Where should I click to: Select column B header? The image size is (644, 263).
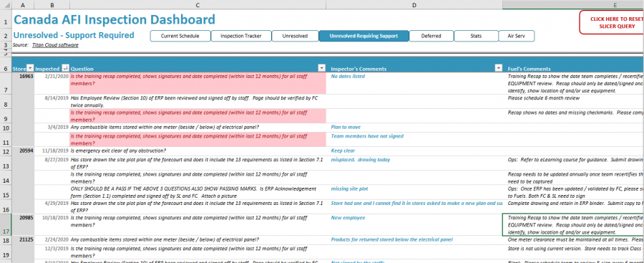click(x=52, y=5)
